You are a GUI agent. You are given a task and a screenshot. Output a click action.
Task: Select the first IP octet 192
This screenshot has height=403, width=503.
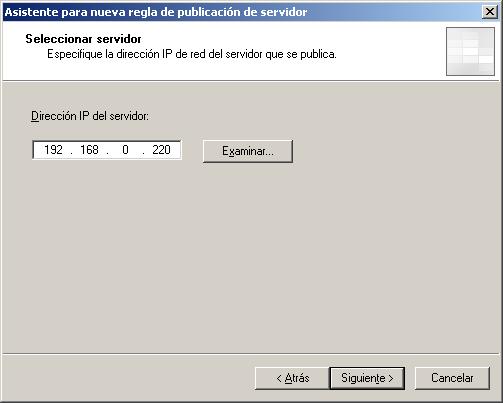click(53, 150)
